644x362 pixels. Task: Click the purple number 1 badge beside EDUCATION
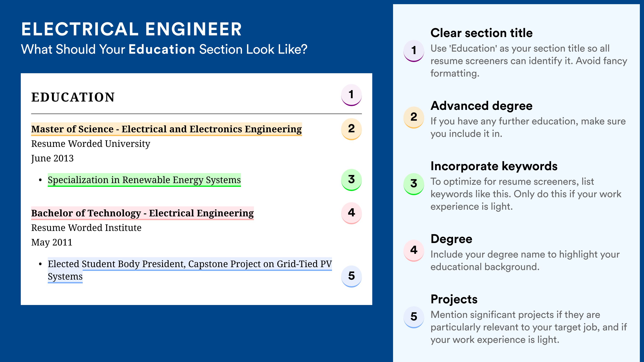point(351,95)
